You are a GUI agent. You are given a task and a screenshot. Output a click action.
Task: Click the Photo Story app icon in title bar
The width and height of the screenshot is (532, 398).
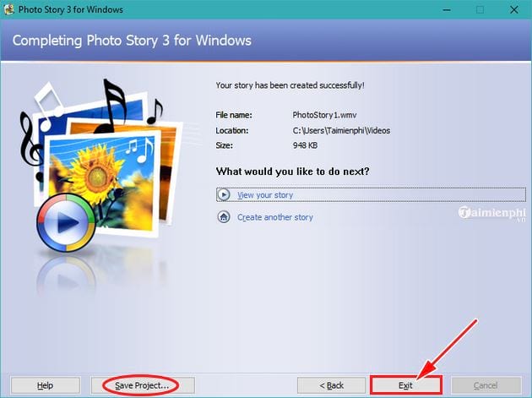tap(8, 9)
